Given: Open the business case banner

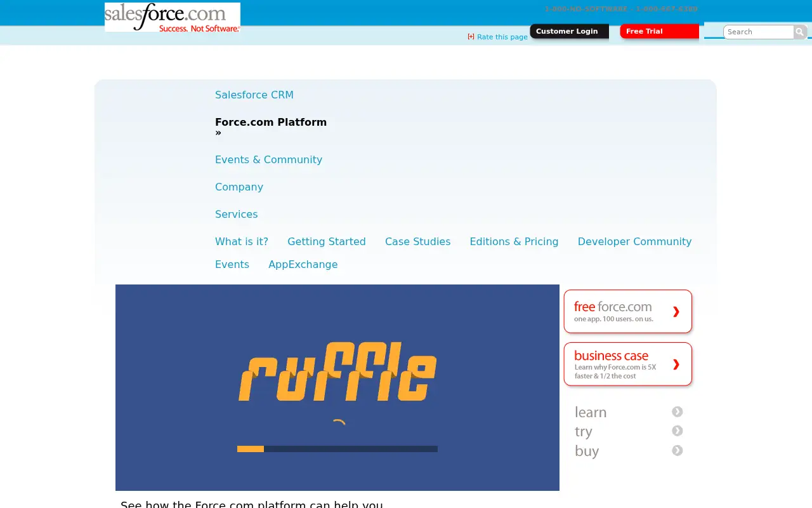Looking at the screenshot, I should 628,364.
